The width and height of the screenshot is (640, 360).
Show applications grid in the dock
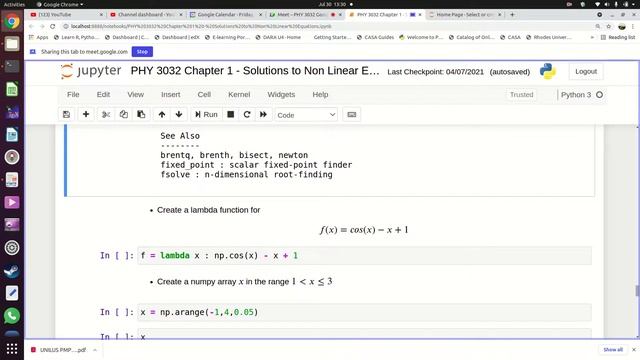coord(12,349)
